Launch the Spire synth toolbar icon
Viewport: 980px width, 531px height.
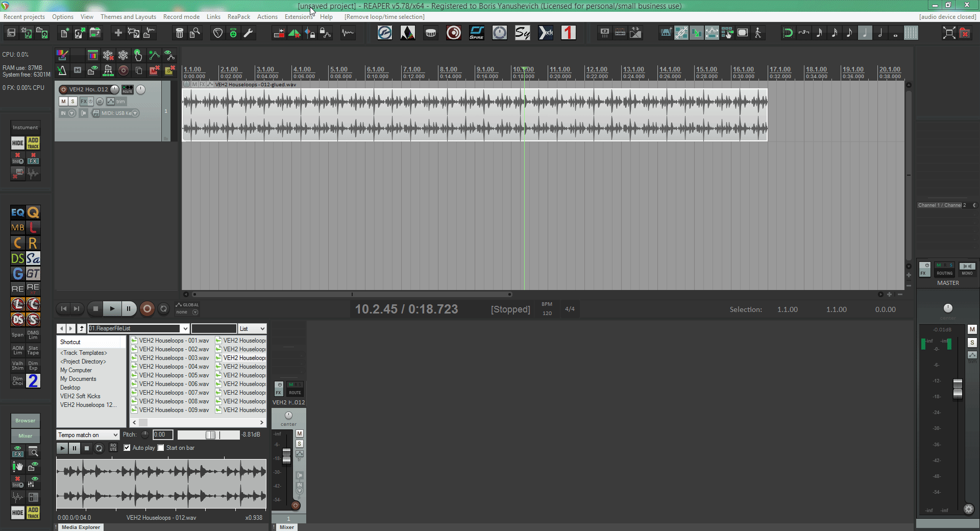[477, 33]
